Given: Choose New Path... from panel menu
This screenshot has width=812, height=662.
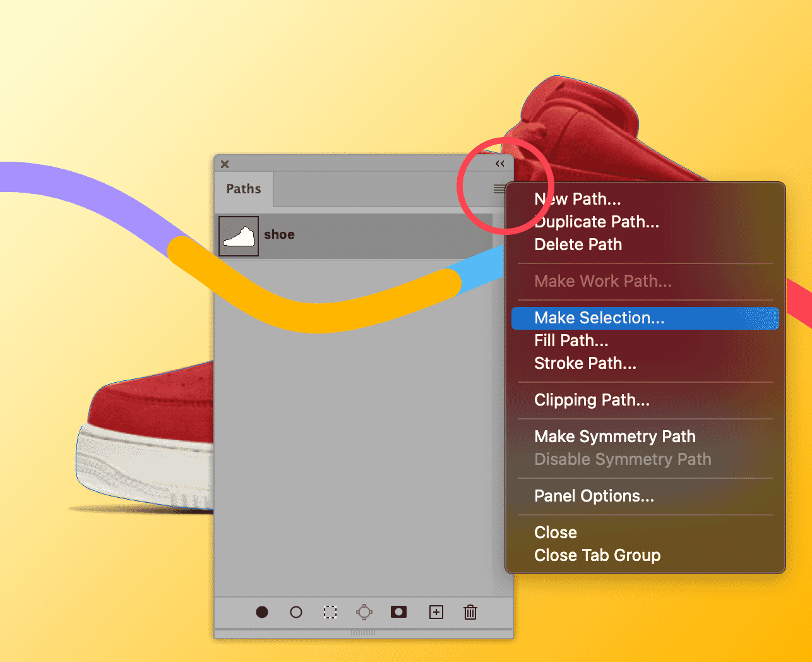Looking at the screenshot, I should 578,199.
